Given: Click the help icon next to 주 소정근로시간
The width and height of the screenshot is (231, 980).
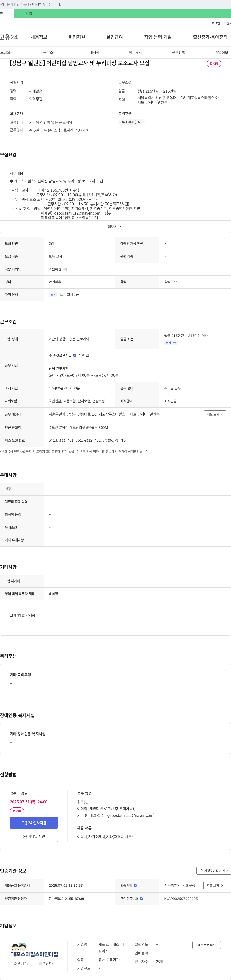Looking at the screenshot, I should (x=74, y=355).
